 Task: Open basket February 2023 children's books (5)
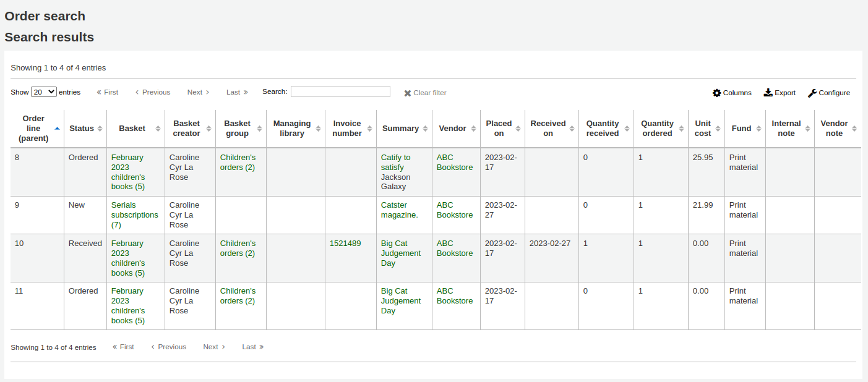tap(128, 172)
